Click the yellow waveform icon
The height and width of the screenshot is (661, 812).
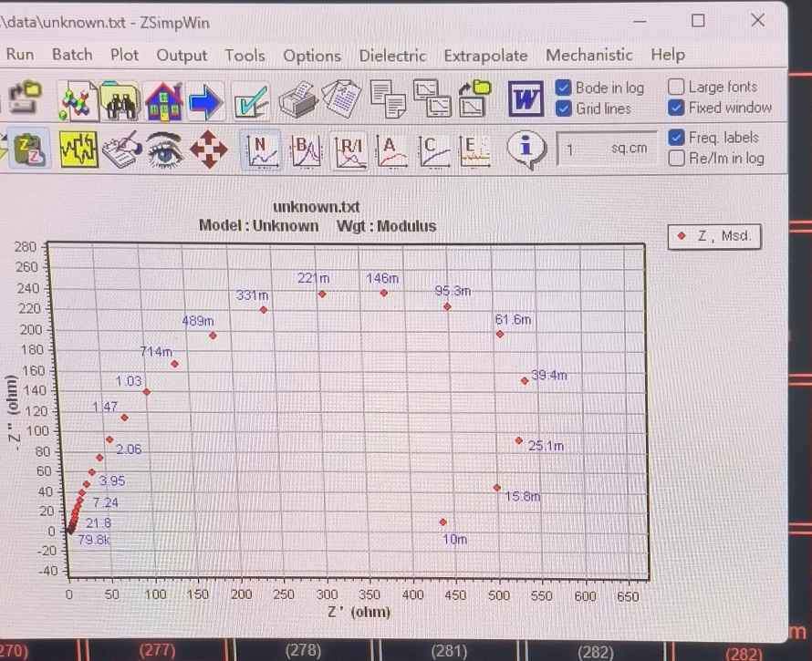point(78,150)
